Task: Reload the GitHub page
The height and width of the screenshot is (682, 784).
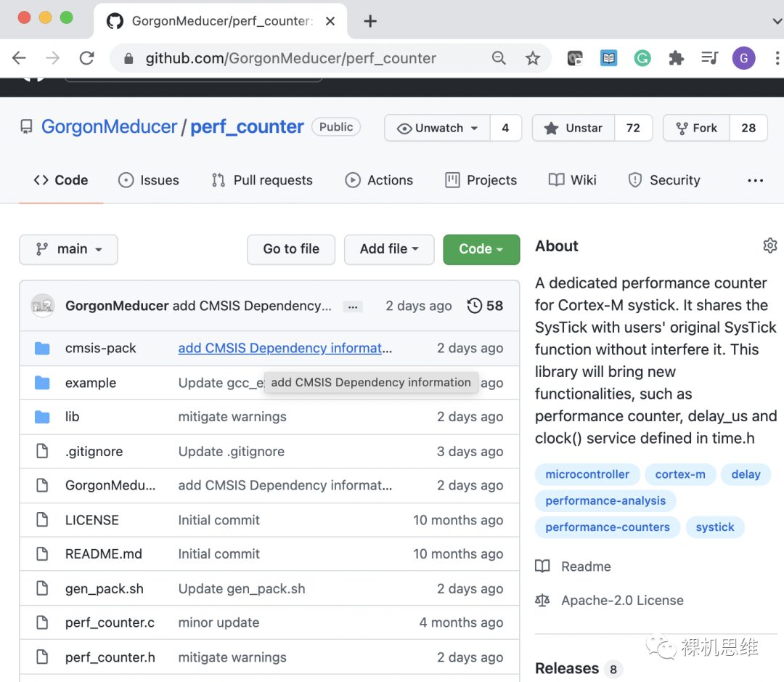Action: click(x=86, y=58)
